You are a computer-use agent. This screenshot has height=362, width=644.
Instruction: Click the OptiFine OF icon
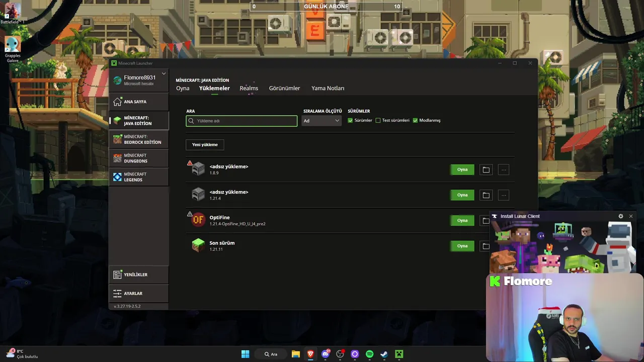click(x=198, y=220)
